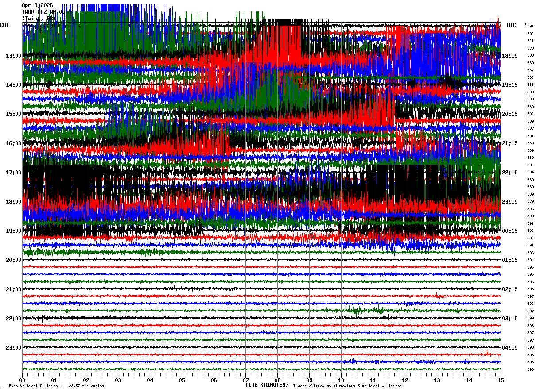Click the '(Twist, AR)' location label
The height and width of the screenshot is (392, 536).
point(39,19)
